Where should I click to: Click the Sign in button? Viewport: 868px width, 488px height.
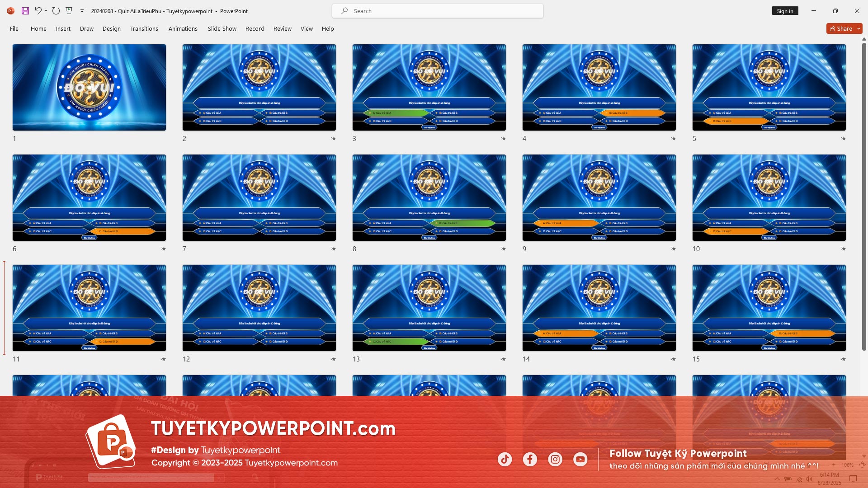[785, 10]
